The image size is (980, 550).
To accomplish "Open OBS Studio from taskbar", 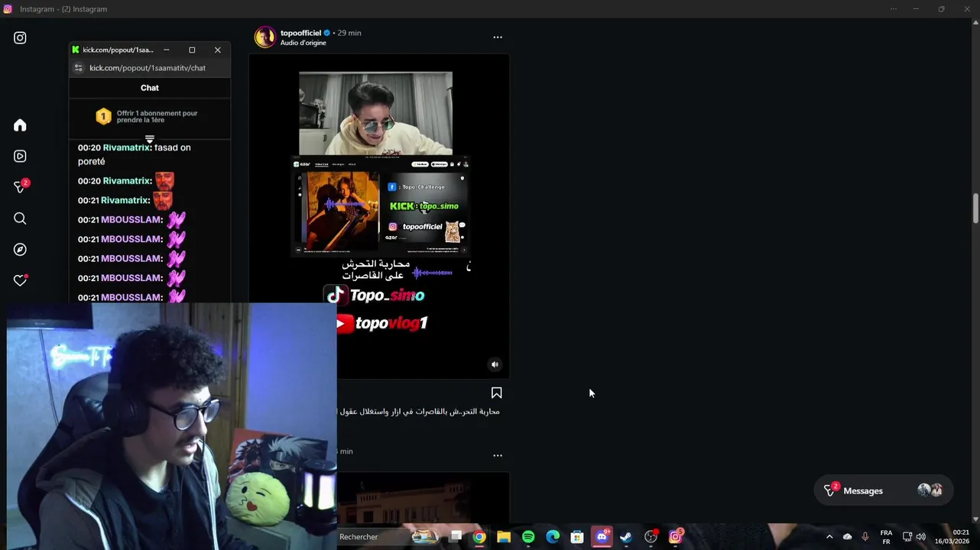I will click(x=651, y=537).
